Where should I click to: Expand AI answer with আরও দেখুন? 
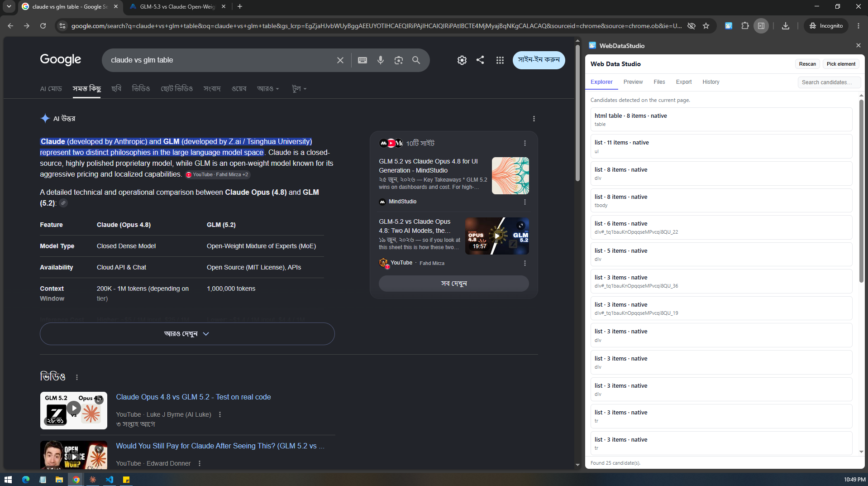(x=187, y=334)
